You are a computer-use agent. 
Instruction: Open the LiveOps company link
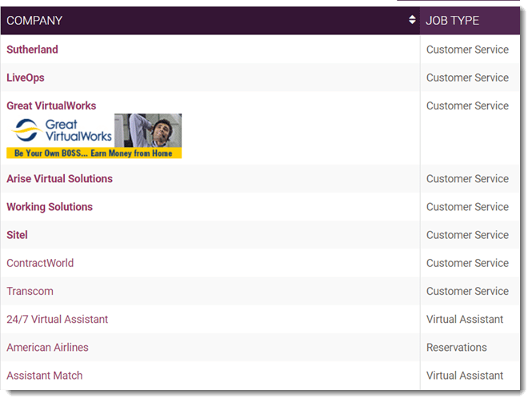click(26, 78)
